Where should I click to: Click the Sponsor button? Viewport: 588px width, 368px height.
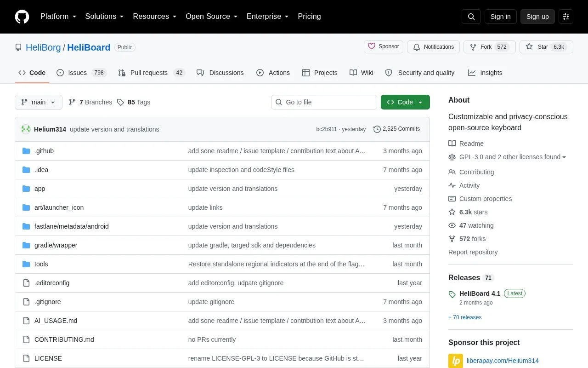384,47
